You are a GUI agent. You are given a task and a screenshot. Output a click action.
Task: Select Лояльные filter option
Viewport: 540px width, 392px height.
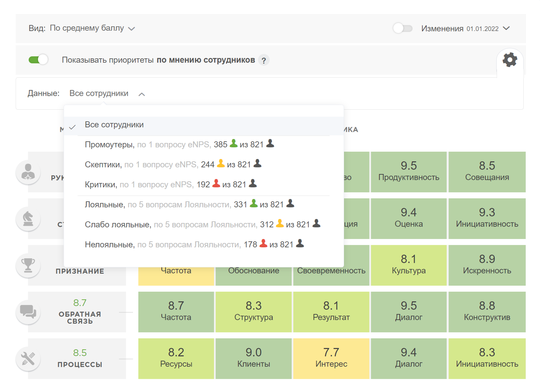pos(203,204)
